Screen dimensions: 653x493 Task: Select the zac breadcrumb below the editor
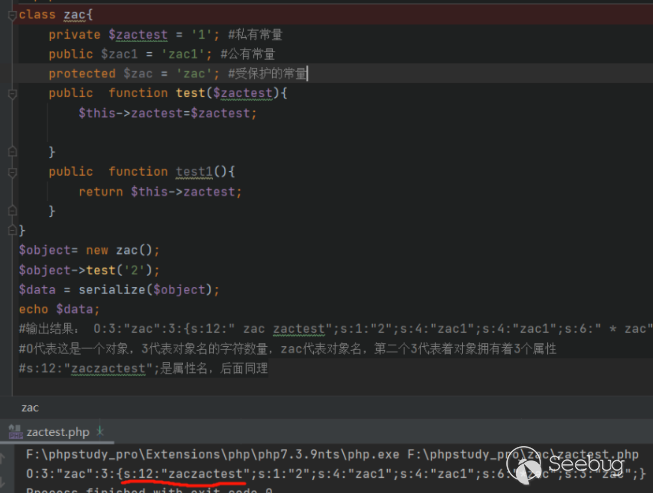click(30, 408)
